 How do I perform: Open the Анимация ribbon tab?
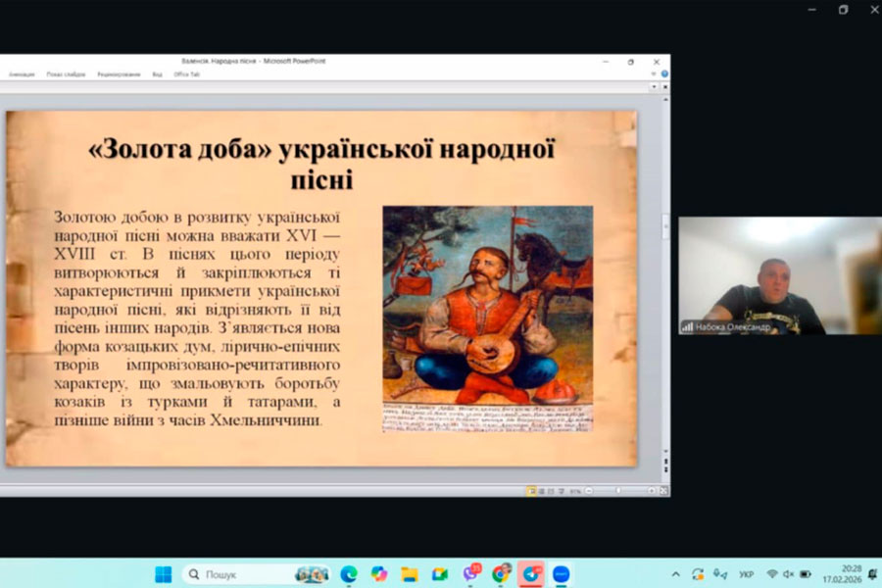point(22,74)
